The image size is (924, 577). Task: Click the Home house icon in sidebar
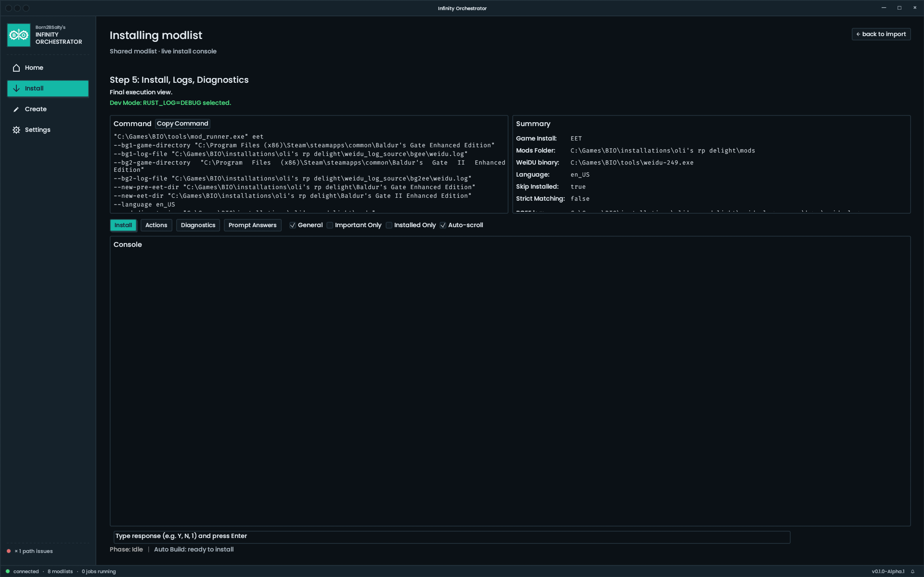(16, 68)
